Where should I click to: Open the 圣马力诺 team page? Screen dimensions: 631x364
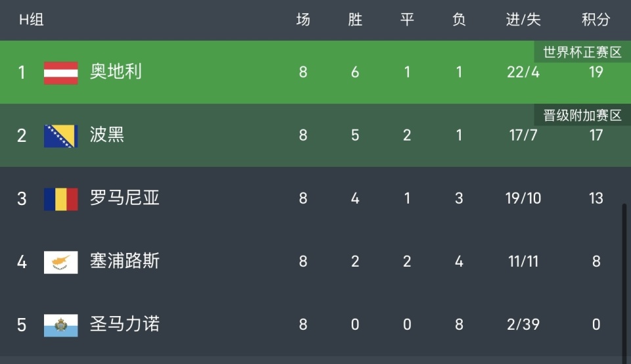(125, 325)
